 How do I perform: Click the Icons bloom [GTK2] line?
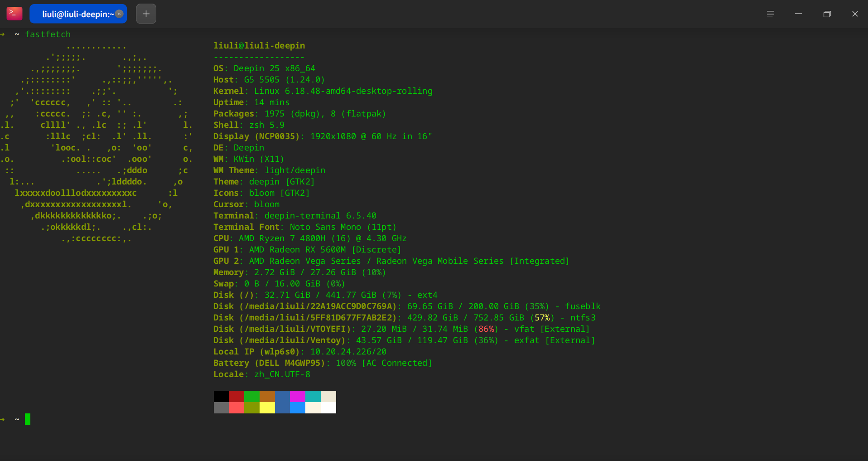(261, 193)
